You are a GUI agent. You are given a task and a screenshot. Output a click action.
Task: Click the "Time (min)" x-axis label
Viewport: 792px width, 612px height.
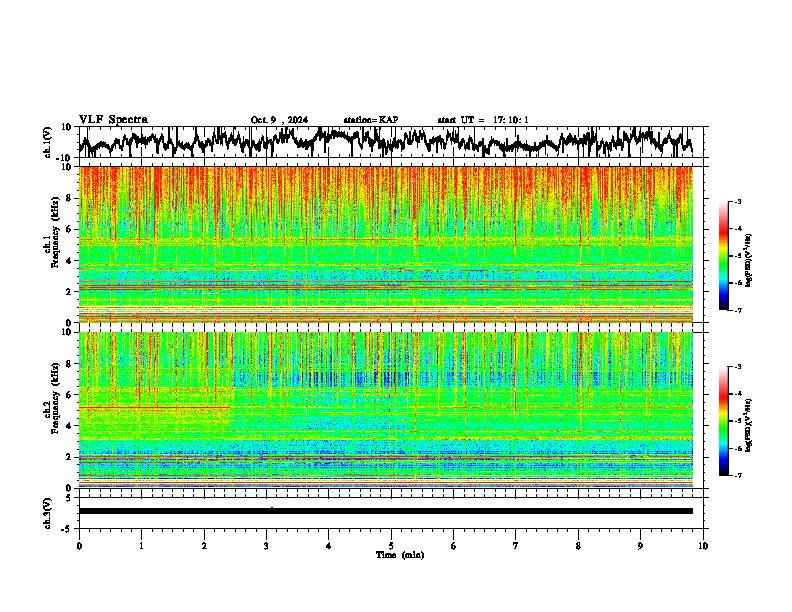pyautogui.click(x=400, y=555)
